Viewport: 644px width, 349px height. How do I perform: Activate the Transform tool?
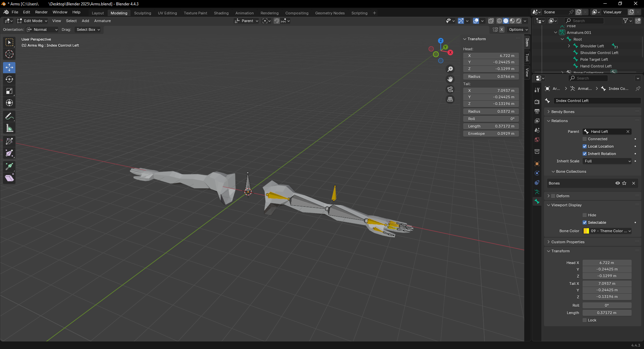point(9,103)
